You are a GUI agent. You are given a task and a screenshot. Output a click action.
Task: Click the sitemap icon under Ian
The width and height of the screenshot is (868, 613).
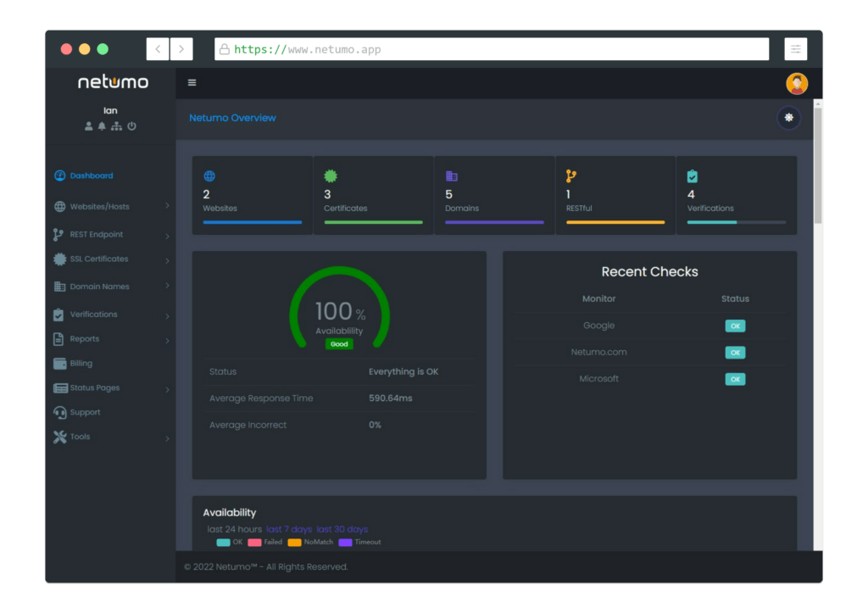118,125
